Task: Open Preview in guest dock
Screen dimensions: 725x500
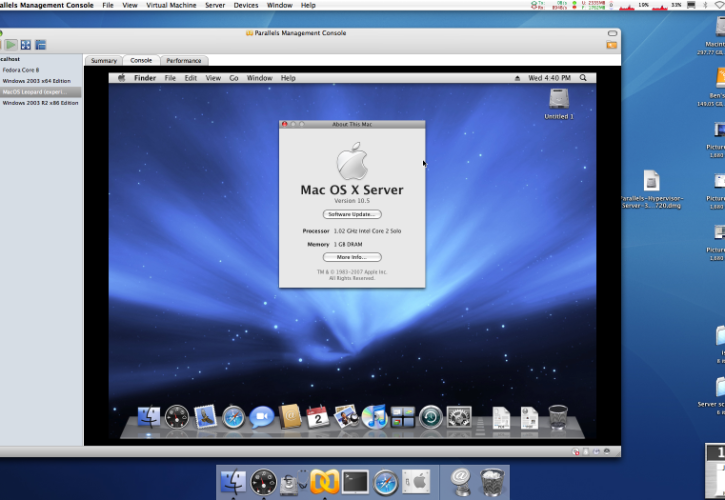Action: click(346, 416)
